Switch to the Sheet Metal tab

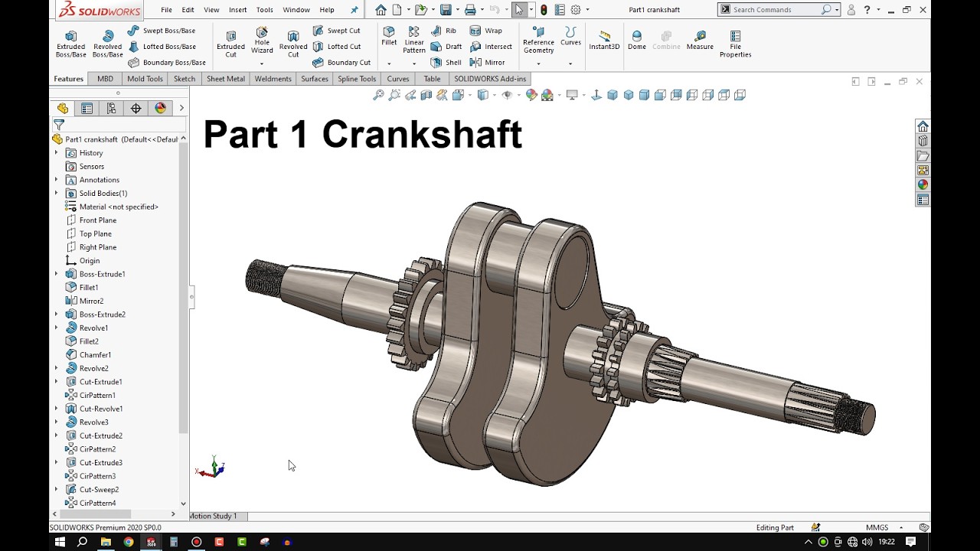click(226, 79)
